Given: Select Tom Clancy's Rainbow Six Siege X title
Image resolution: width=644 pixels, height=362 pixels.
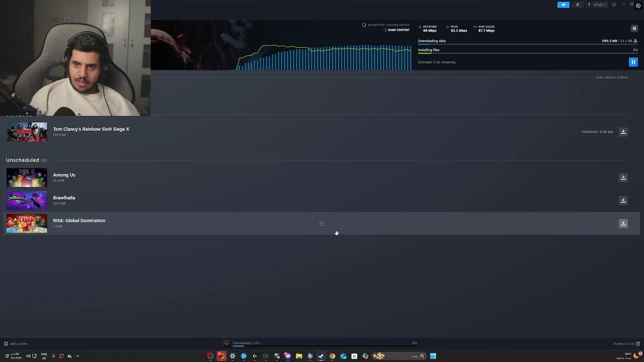Looking at the screenshot, I should 91,129.
